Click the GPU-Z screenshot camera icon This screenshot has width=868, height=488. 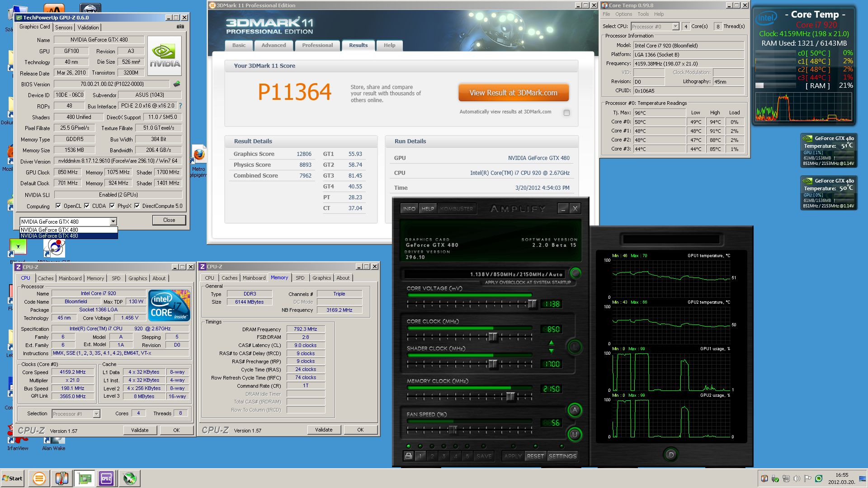(180, 27)
